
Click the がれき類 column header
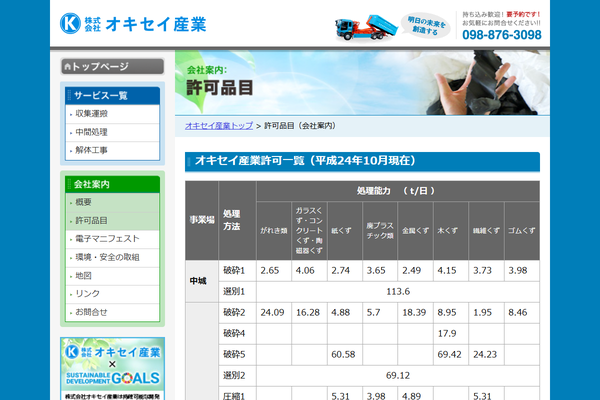pyautogui.click(x=274, y=231)
